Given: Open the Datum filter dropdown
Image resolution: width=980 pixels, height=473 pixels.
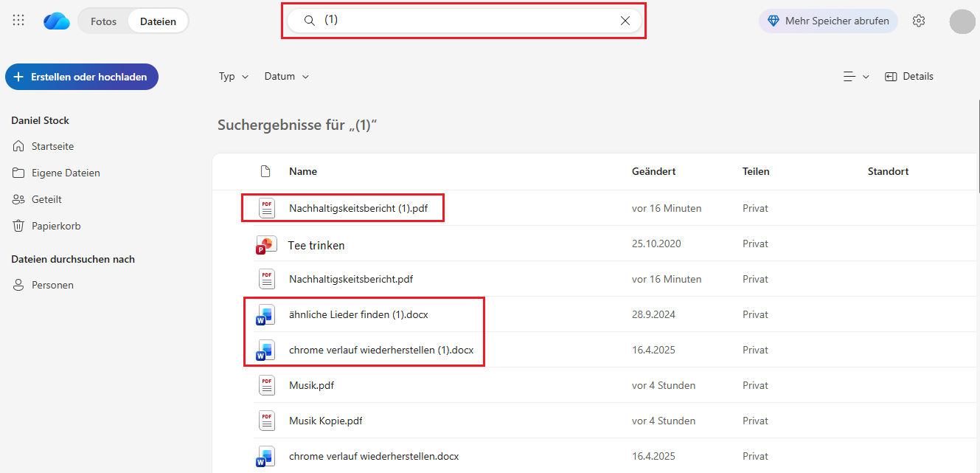Looking at the screenshot, I should 287,77.
